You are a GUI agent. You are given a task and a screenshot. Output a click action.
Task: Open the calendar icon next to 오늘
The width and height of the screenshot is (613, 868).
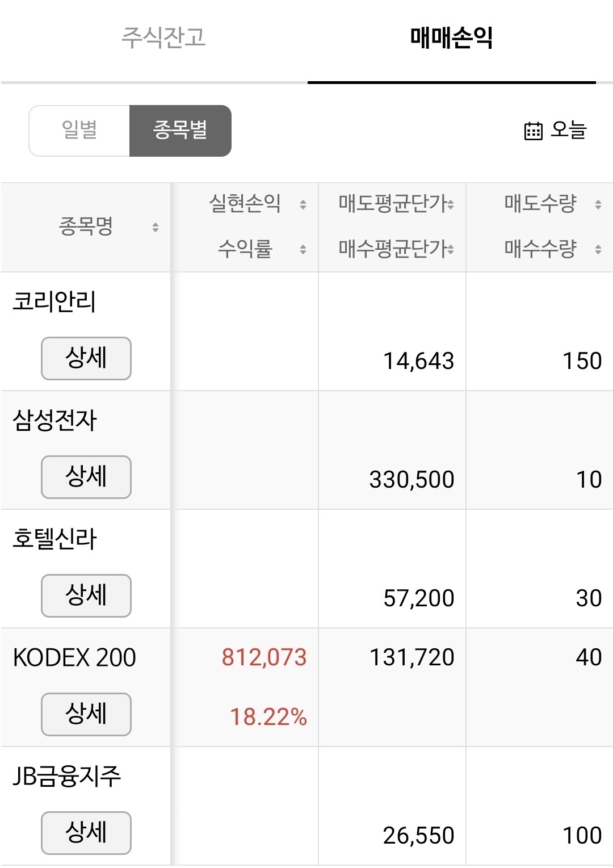pyautogui.click(x=533, y=131)
